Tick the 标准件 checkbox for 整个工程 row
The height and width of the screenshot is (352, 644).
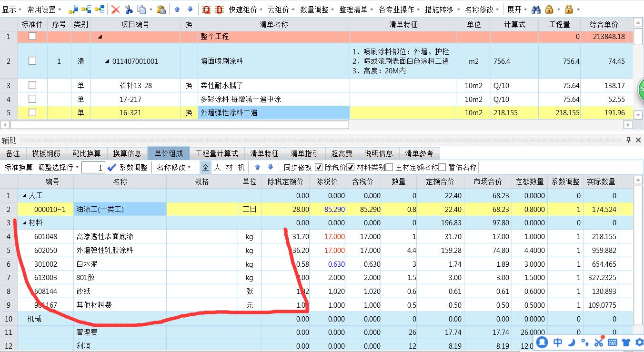pyautogui.click(x=32, y=36)
